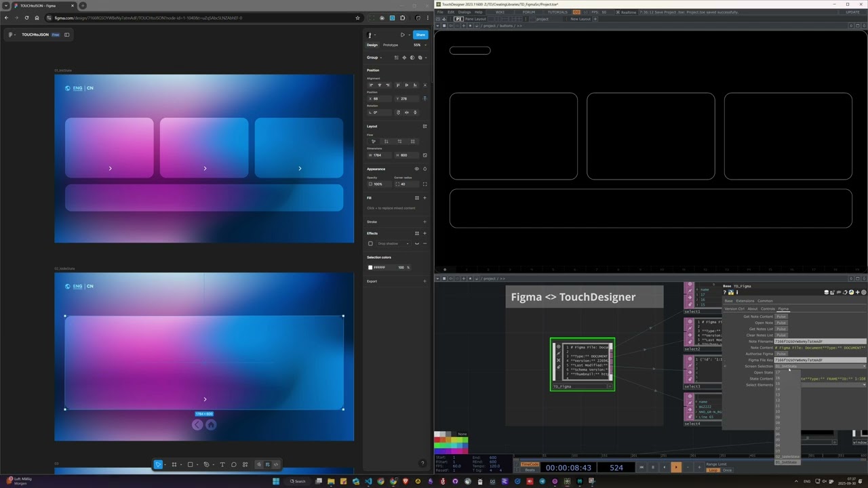This screenshot has height=488, width=868.
Task: Add a new fill with plus icon
Action: point(425,198)
